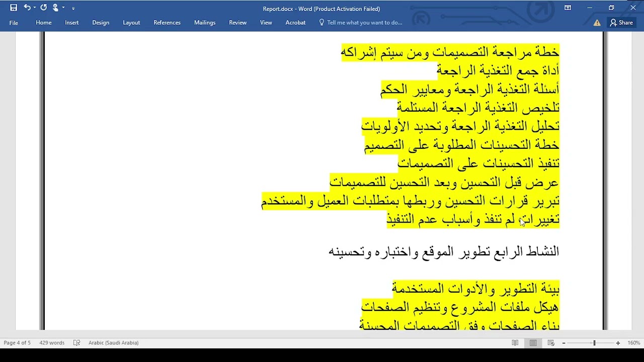The height and width of the screenshot is (362, 644).
Task: Click the 160% zoom level
Action: point(633,342)
